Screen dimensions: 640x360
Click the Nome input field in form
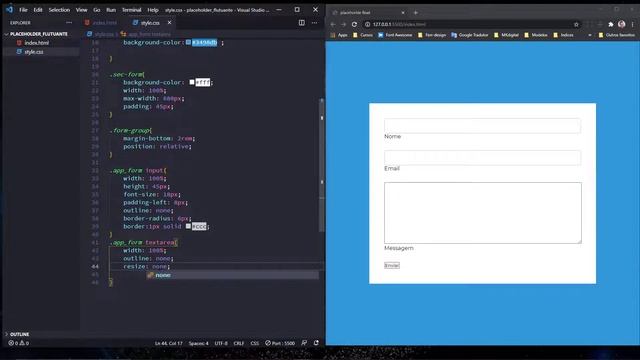click(x=482, y=126)
